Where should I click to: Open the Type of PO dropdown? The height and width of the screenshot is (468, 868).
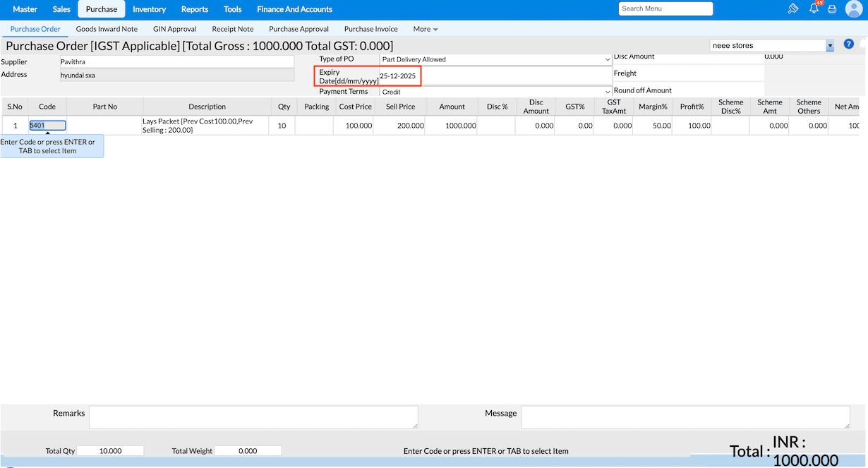click(495, 59)
